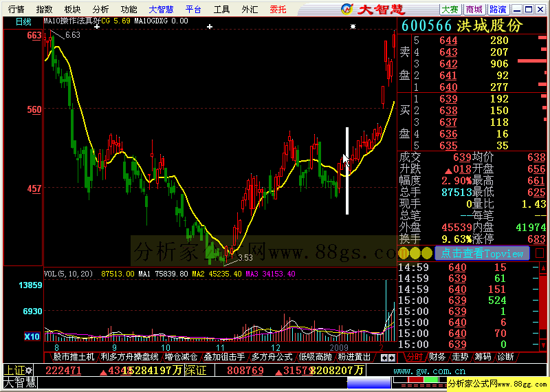The height and width of the screenshot is (392, 550).
Task: Select the 低吸高抛 indicator tab
Action: (x=315, y=357)
